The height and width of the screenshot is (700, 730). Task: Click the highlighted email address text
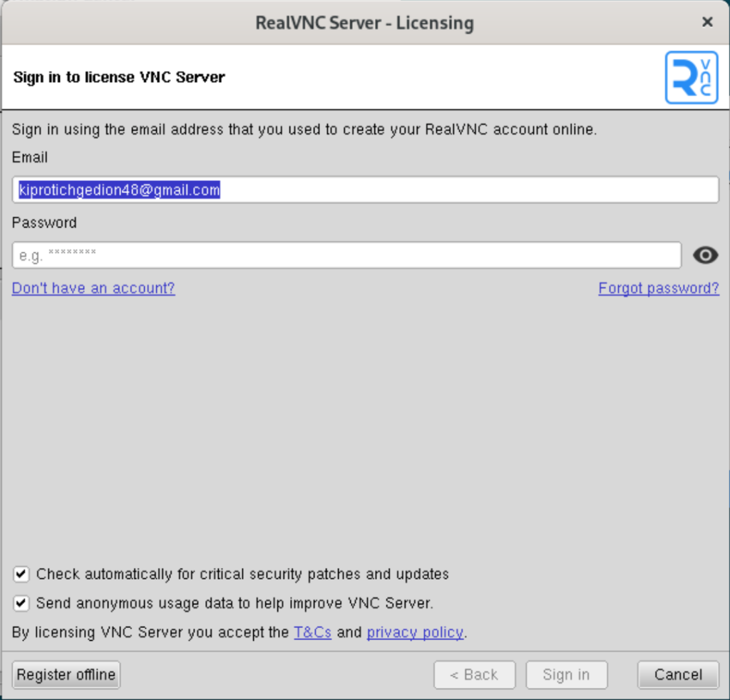(118, 189)
